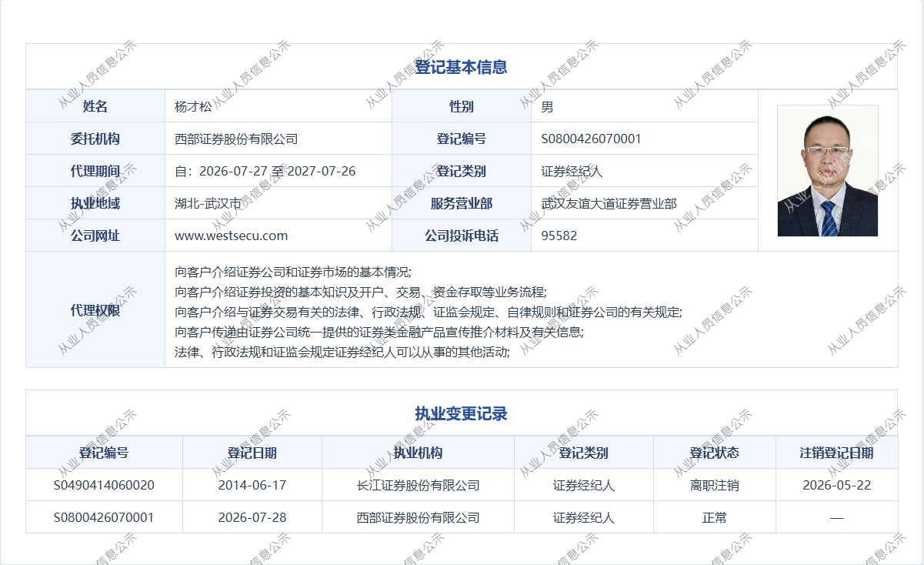Screen dimensions: 924x565
Task: Select the region value 湖北-武汉市
Action: point(208,204)
